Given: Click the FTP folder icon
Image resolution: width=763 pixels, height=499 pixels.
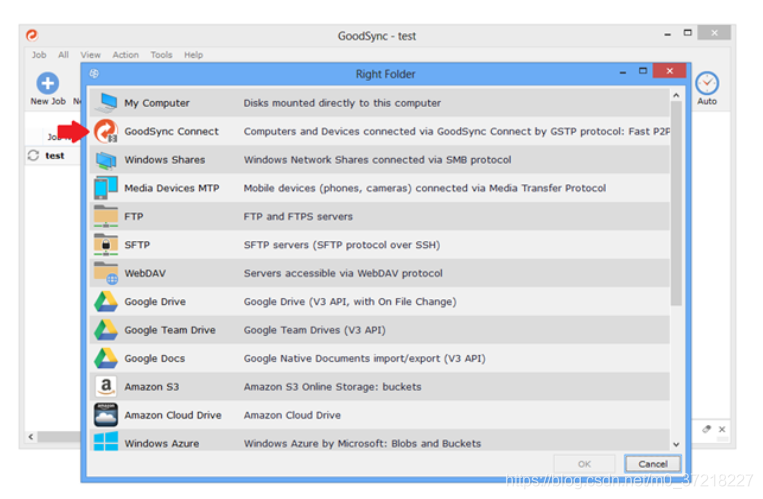Looking at the screenshot, I should click(106, 216).
